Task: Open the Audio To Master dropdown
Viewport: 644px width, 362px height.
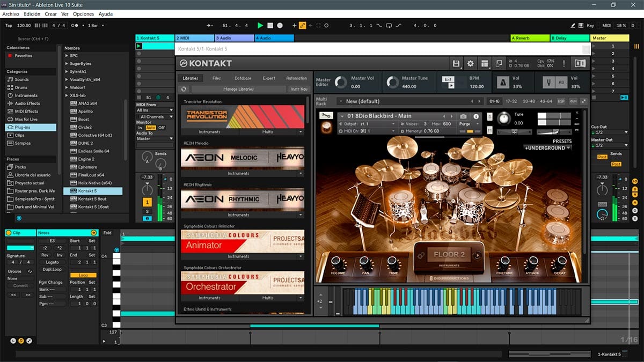Action: (155, 138)
